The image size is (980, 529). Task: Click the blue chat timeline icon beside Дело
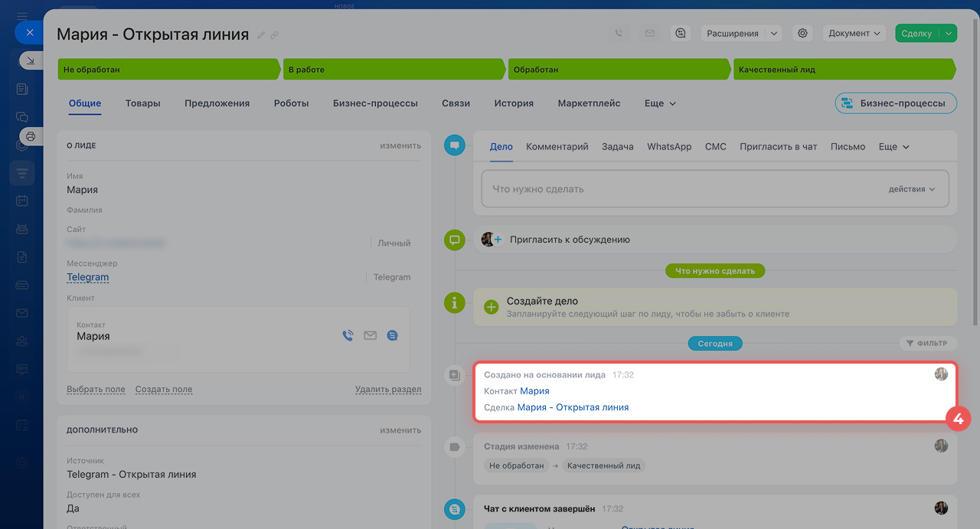[455, 145]
